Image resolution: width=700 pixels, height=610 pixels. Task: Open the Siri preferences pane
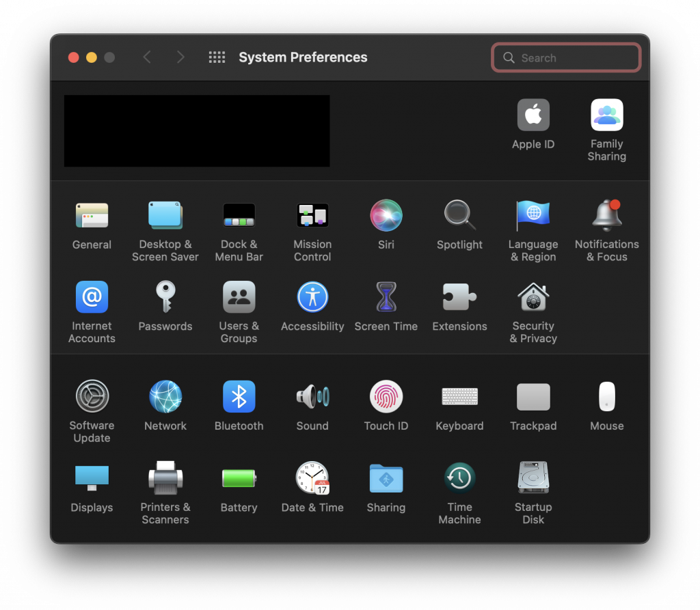point(386,216)
